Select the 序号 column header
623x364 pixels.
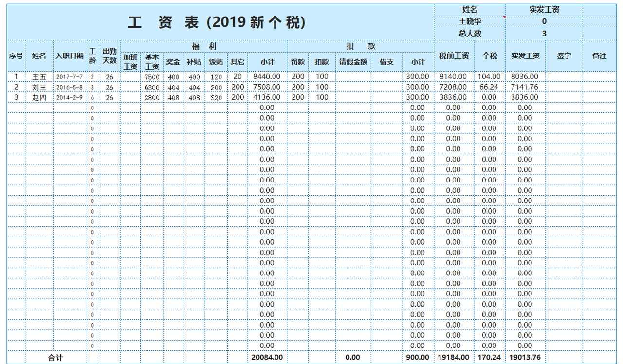click(x=16, y=55)
